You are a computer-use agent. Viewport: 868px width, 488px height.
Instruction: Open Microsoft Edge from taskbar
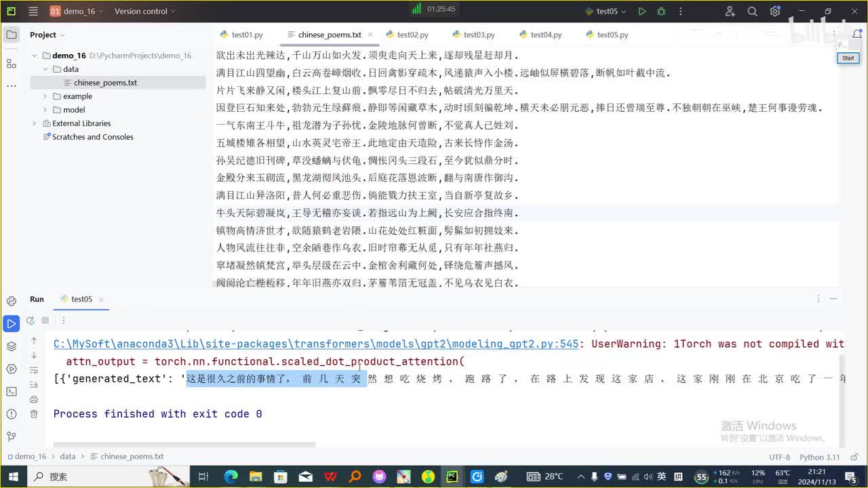click(x=231, y=476)
